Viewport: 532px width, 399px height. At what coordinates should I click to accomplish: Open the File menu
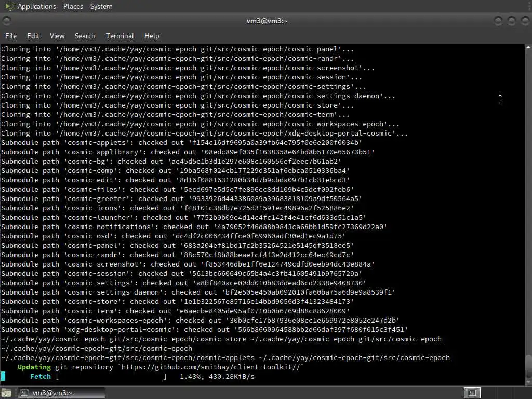11,36
